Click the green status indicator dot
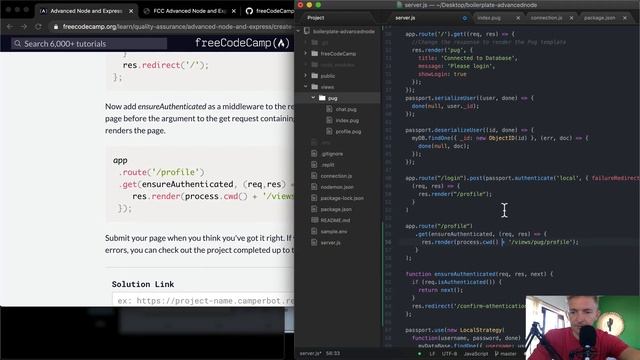Viewport: 640px width, 360px height. pyautogui.click(x=419, y=354)
